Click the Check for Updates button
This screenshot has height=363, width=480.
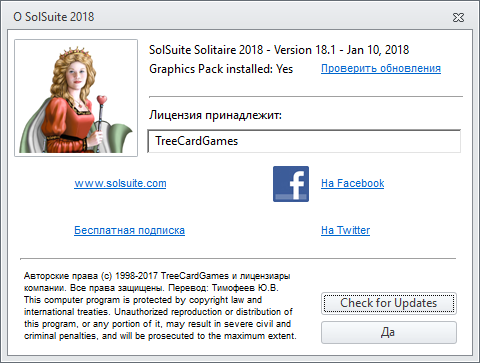point(389,303)
